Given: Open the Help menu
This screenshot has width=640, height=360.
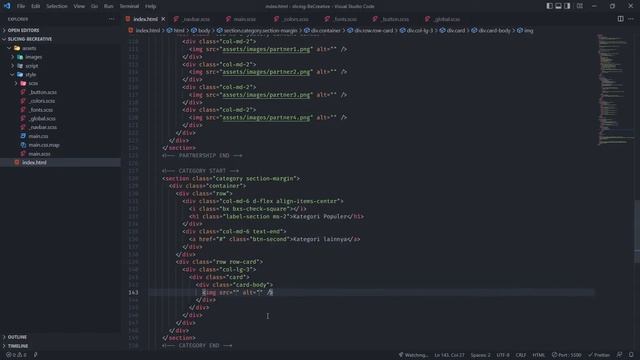Looking at the screenshot, I should pos(151,6).
